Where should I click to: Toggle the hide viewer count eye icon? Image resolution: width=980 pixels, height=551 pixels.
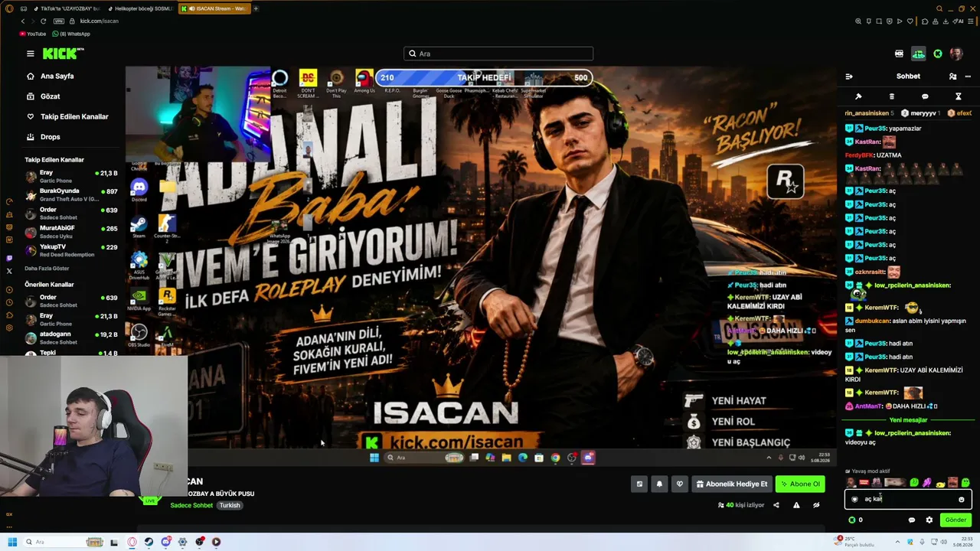click(x=816, y=505)
